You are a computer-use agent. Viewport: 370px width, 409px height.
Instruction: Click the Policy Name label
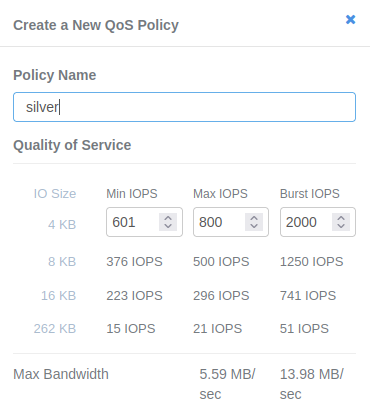[55, 75]
